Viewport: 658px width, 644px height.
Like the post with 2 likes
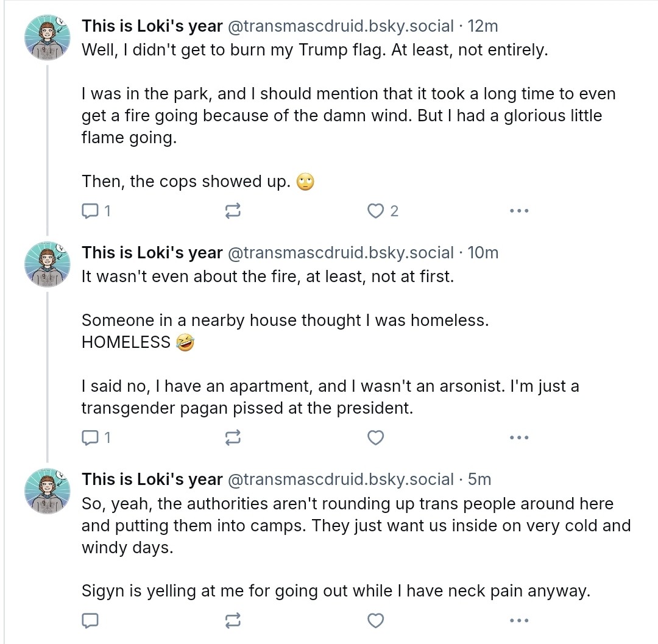375,211
